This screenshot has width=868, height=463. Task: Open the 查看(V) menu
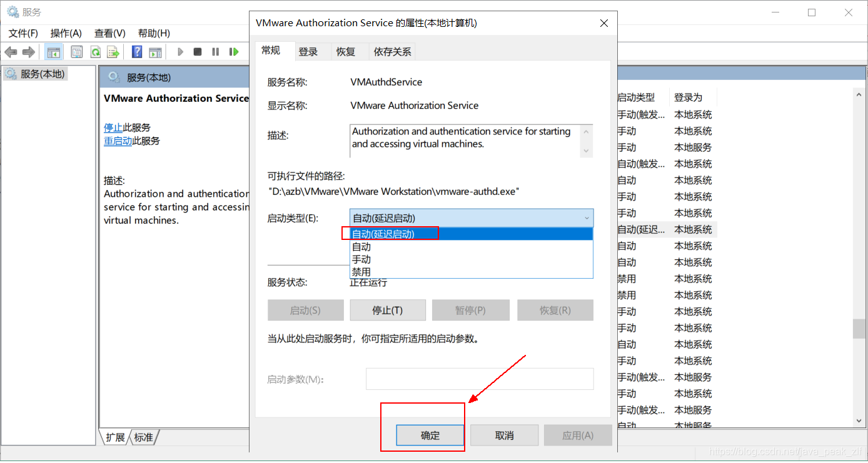(110, 33)
